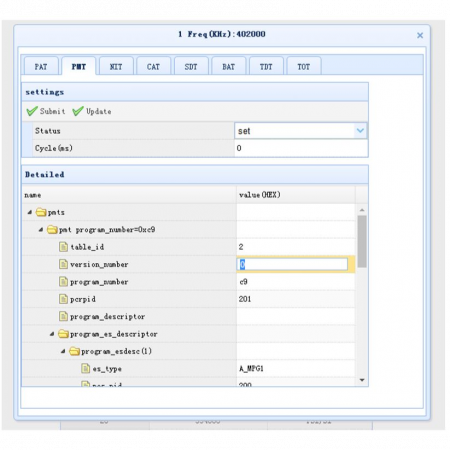Select the program_number tree row
450x450 pixels.
[x=189, y=282]
